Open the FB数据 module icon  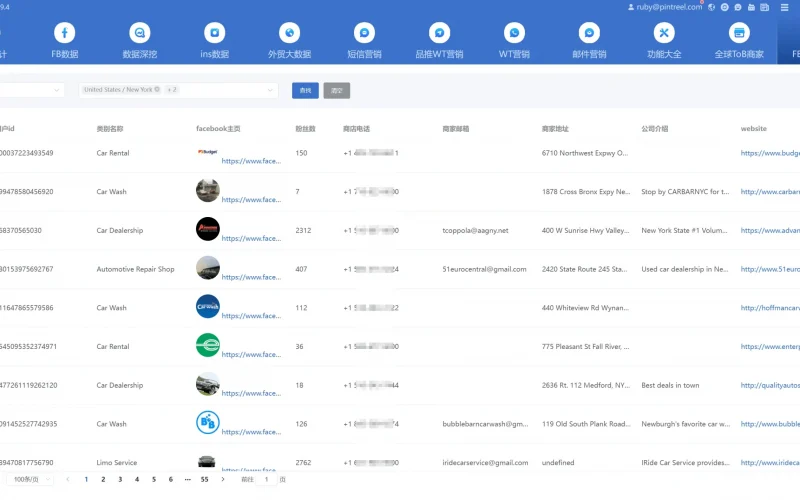point(64,33)
